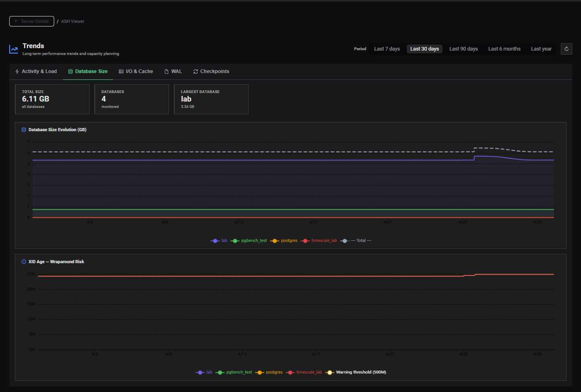The width and height of the screenshot is (581, 392).
Task: Toggle postgres series in size chart legend
Action: [284, 241]
